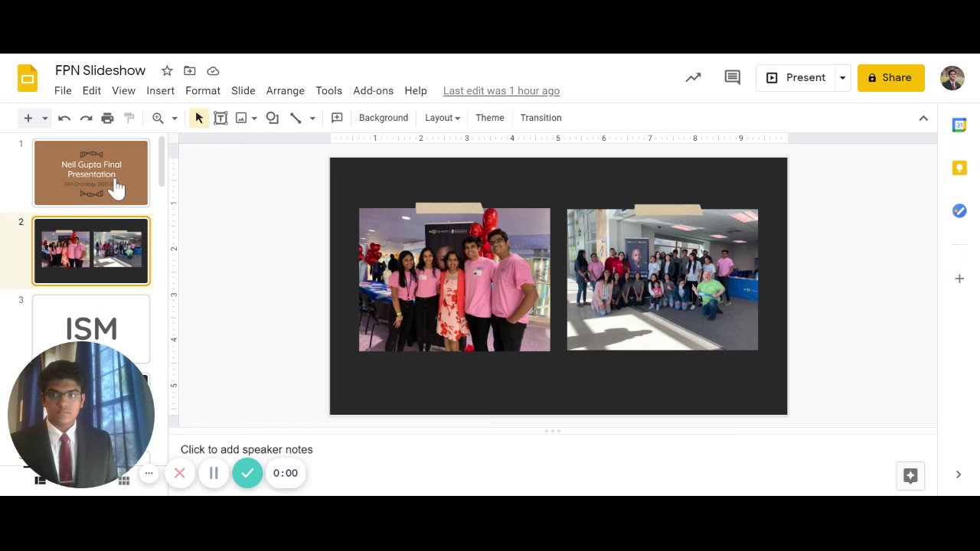Star the FPN Slideshow document
This screenshot has height=551, width=980.
click(167, 71)
